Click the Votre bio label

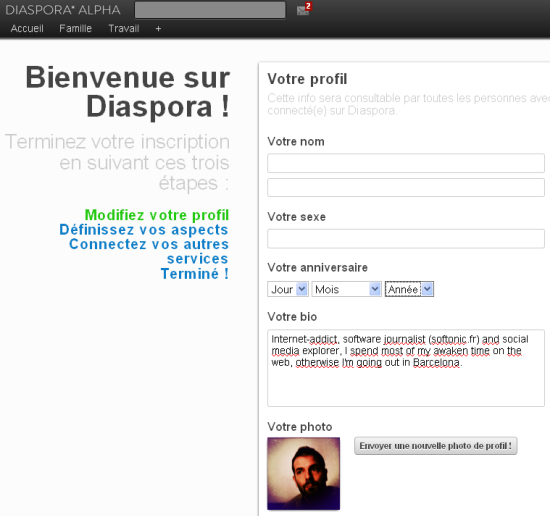point(292,317)
